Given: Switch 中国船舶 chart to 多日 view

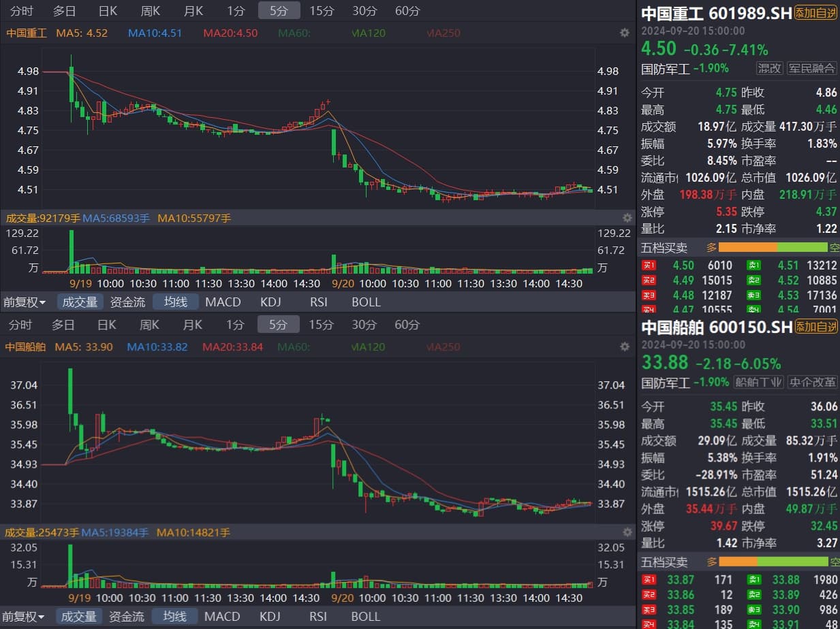Looking at the screenshot, I should click(63, 325).
